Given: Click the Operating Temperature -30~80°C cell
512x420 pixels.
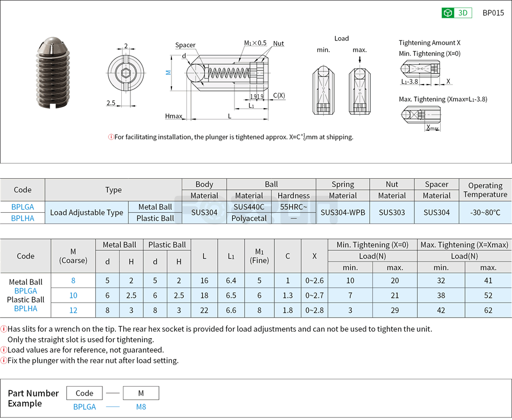Looking at the screenshot, I should click(485, 212).
